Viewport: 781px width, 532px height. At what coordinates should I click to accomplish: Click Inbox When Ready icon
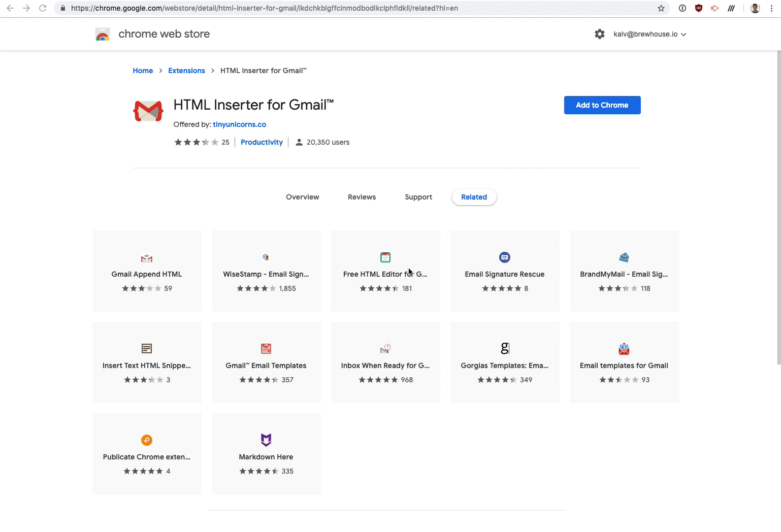point(385,349)
